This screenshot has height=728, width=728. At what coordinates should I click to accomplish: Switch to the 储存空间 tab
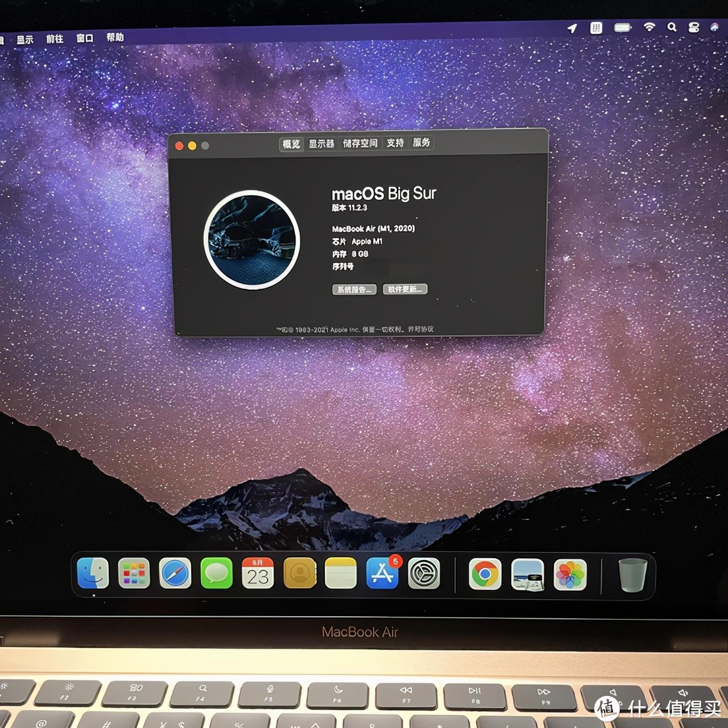(x=360, y=143)
